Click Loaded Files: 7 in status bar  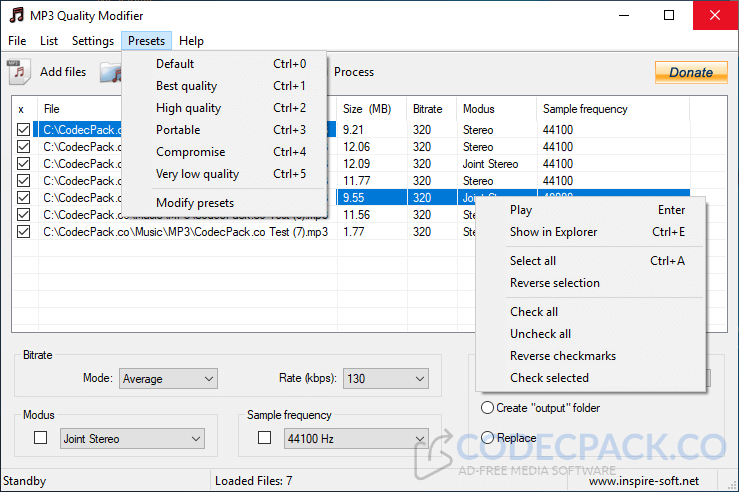coord(254,481)
